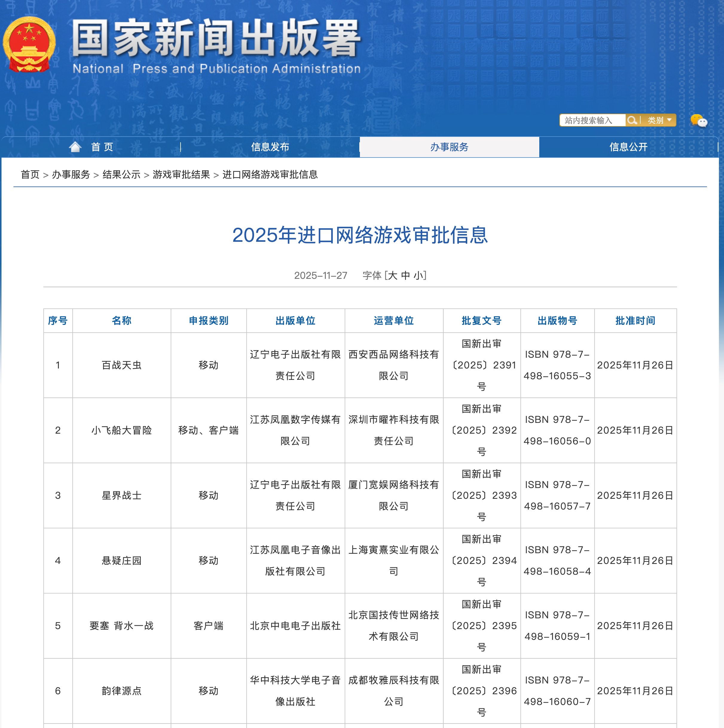
Task: Click the magnifier search icon
Action: click(x=633, y=120)
